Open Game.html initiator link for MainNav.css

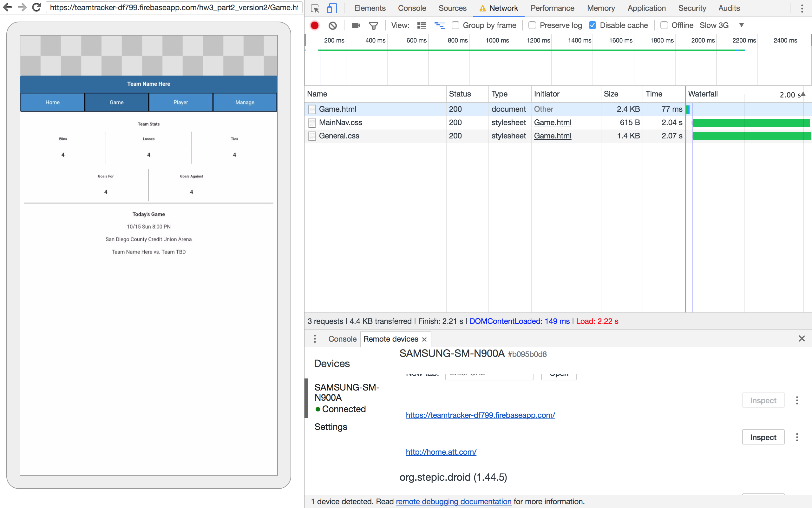pos(553,123)
